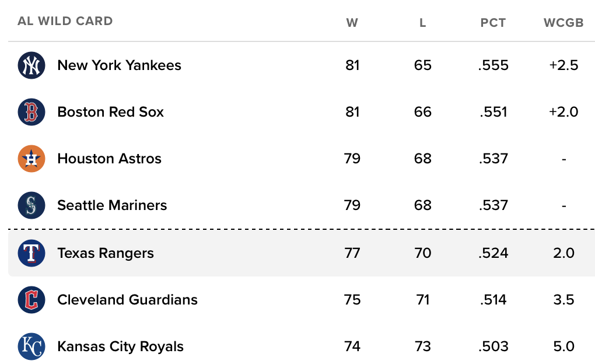Click the Cleveland Guardians logo
Viewport: 595px width, 364px height.
[x=32, y=300]
